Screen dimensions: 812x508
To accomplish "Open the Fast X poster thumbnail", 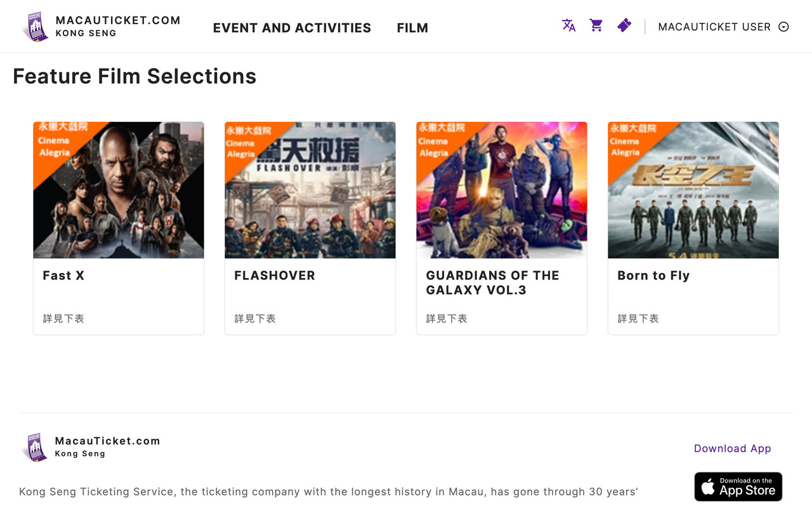I will click(119, 190).
